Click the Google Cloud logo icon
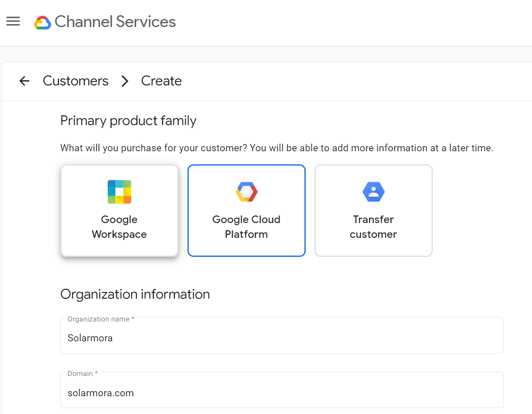Viewport: 532px width, 414px height. (43, 22)
